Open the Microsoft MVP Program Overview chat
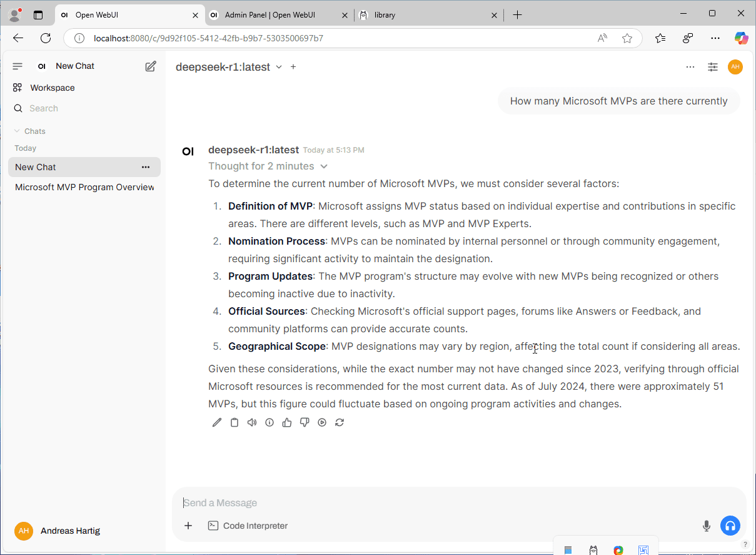756x555 pixels. (x=84, y=187)
